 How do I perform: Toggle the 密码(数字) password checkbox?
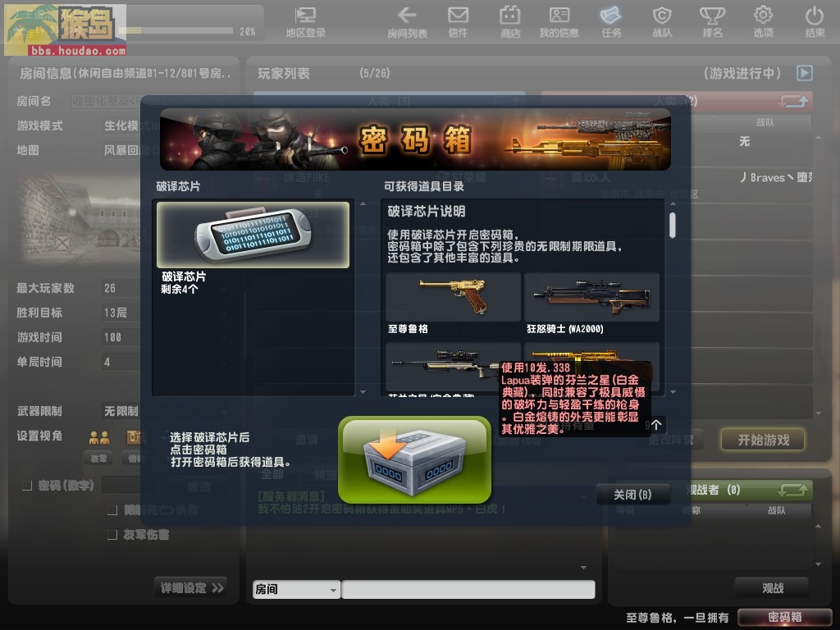[27, 486]
